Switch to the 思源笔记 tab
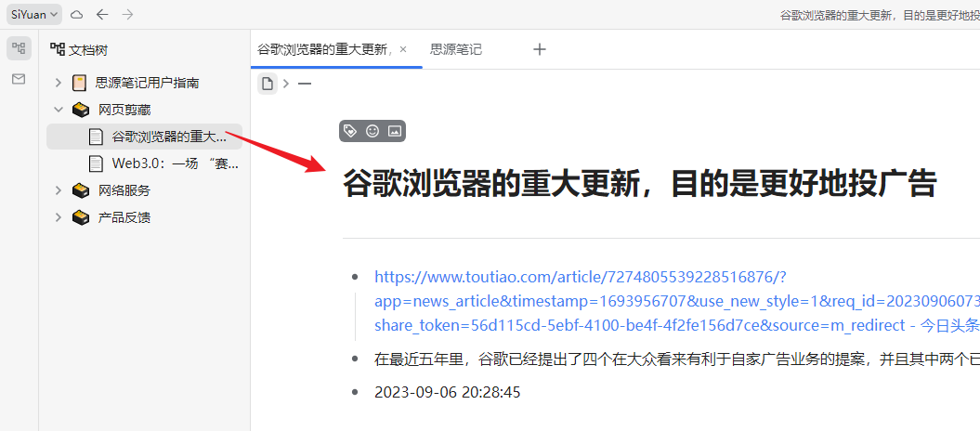 [456, 49]
